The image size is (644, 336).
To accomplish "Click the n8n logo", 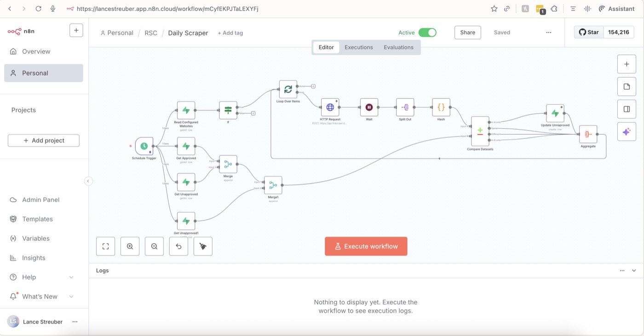I will [21, 31].
